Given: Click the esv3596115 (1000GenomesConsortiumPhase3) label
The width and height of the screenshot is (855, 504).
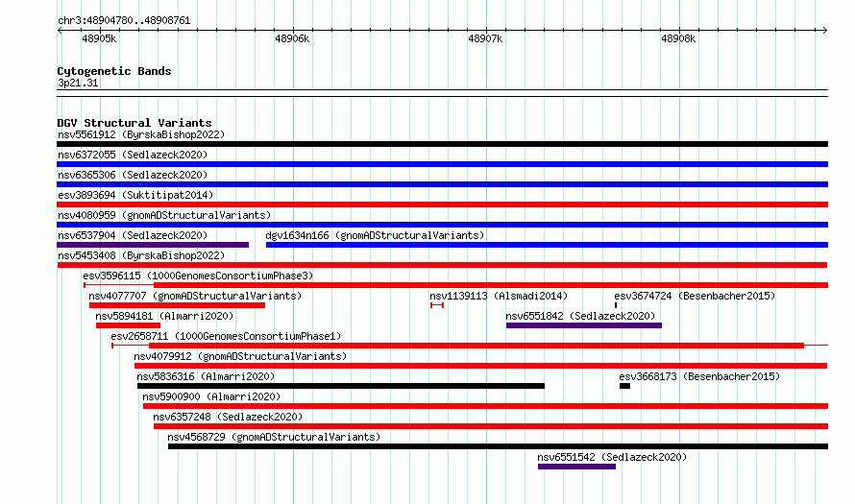Looking at the screenshot, I should [x=199, y=276].
